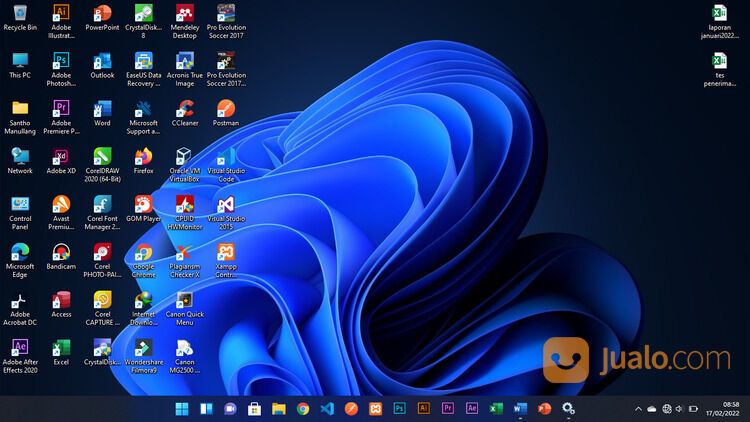Click the Settings gear in the taskbar
The width and height of the screenshot is (750, 422).
568,408
